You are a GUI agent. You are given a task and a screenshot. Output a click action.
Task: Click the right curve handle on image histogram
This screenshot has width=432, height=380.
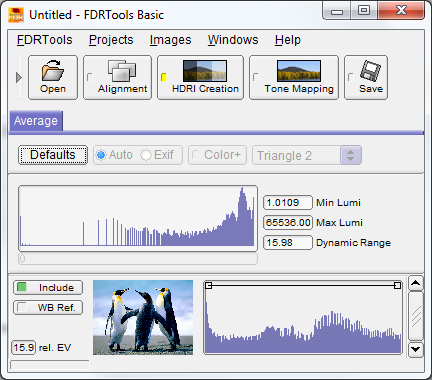click(x=397, y=285)
